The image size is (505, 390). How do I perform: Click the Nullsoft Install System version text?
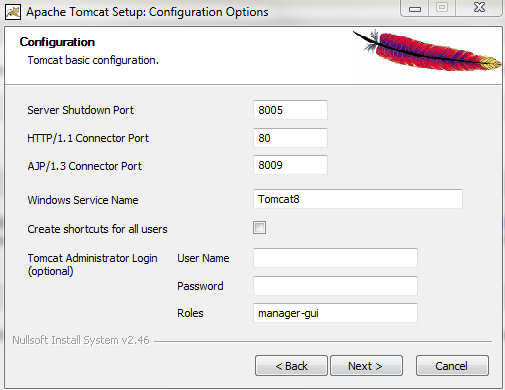81,340
